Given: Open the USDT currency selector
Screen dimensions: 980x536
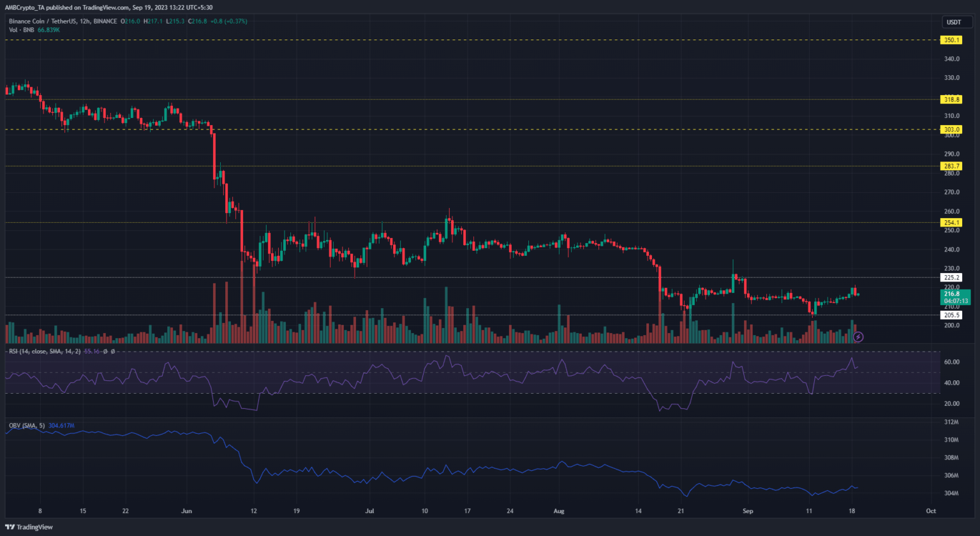Looking at the screenshot, I should [953, 22].
